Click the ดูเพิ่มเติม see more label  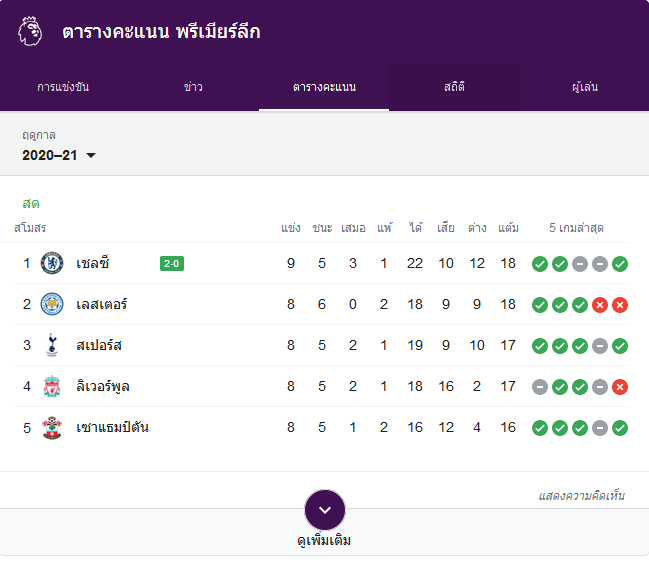pyautogui.click(x=324, y=540)
